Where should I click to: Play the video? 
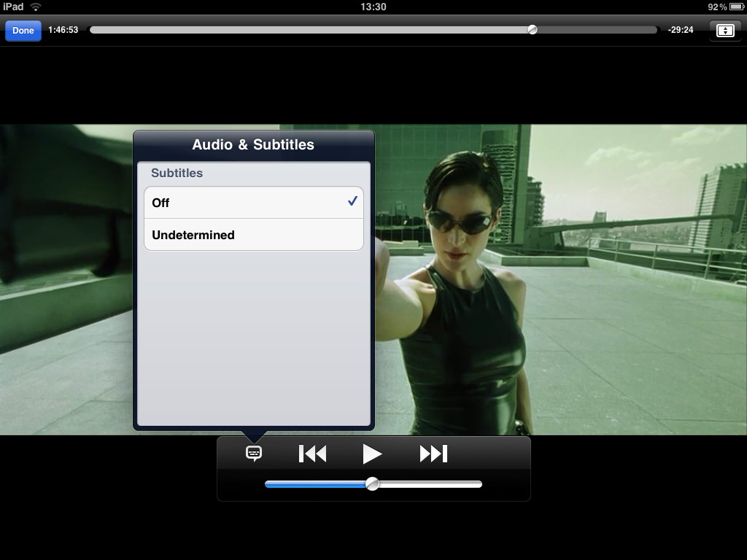point(372,454)
